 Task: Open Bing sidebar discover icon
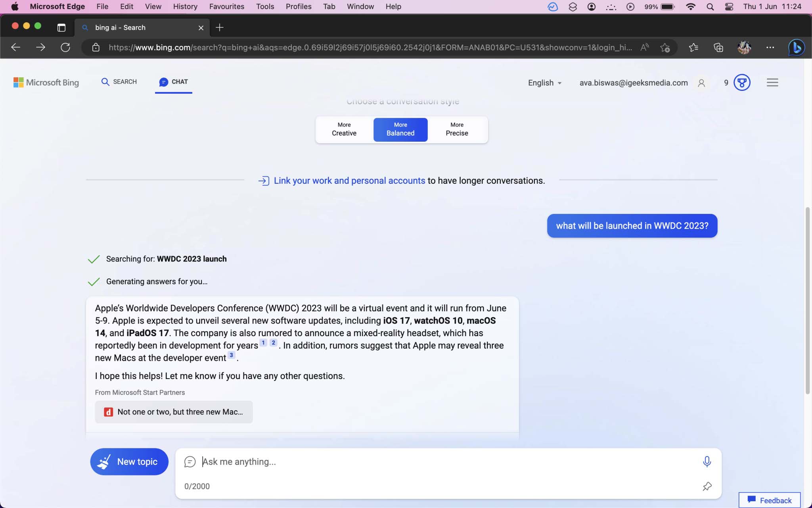click(796, 48)
